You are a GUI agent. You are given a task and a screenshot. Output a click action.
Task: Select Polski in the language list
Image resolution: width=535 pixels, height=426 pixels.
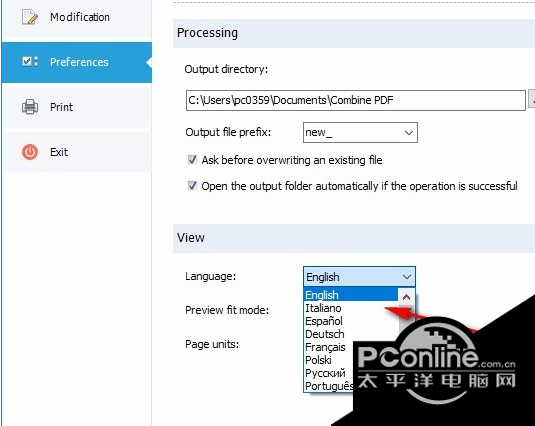pyautogui.click(x=329, y=360)
